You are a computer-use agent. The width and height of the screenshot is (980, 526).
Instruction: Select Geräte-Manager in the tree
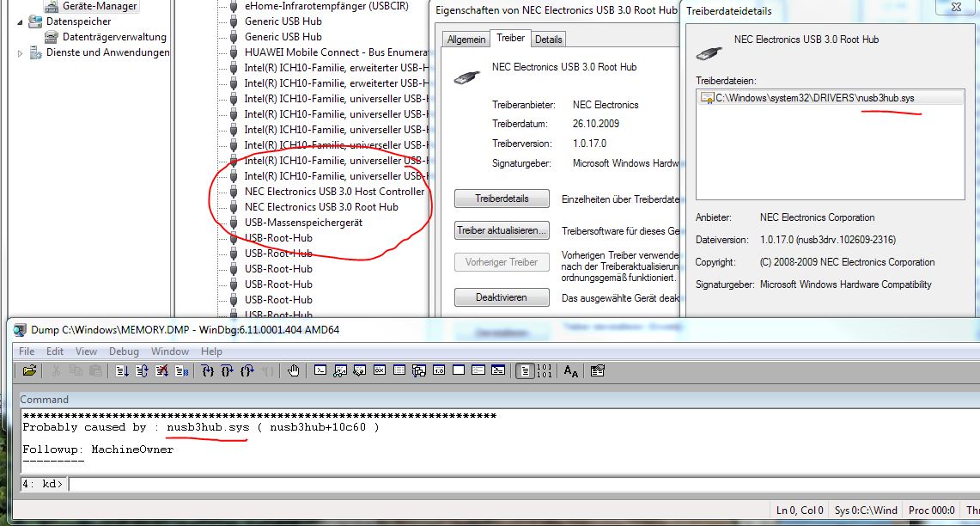tap(100, 6)
